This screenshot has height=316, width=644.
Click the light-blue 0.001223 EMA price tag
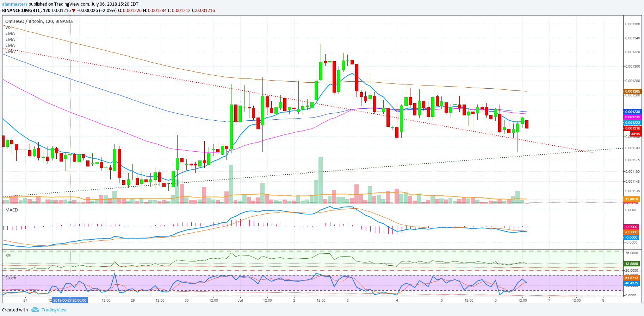[632, 123]
